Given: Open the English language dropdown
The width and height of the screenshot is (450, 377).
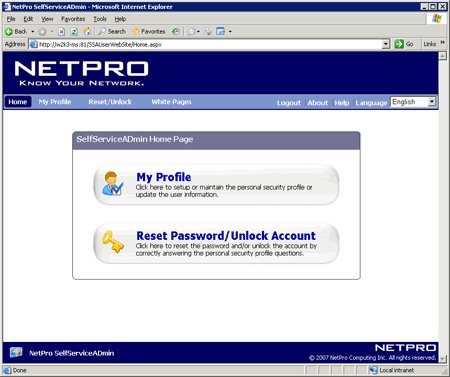Looking at the screenshot, I should (x=413, y=102).
